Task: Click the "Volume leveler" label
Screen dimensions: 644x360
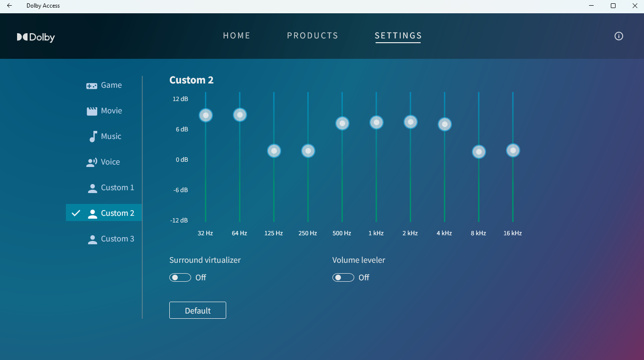Action: [359, 260]
